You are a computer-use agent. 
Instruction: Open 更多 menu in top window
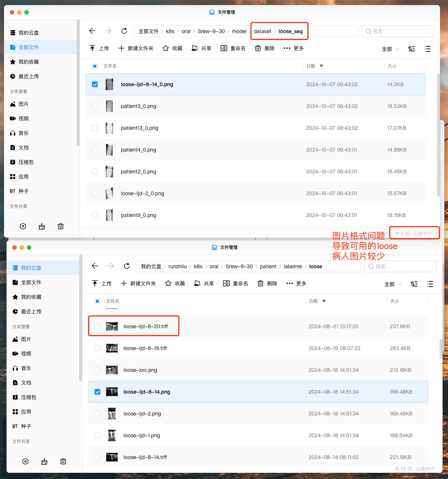coord(294,48)
